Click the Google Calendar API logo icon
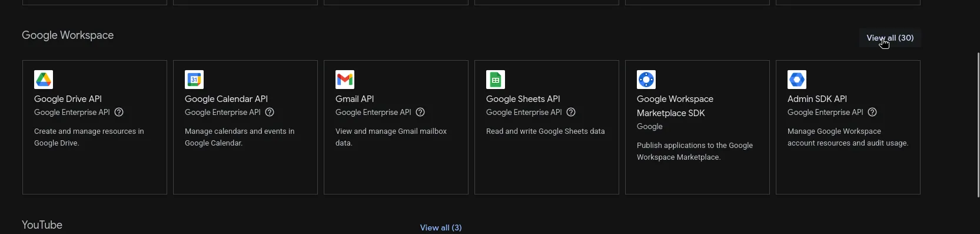980x234 pixels. coord(194,80)
